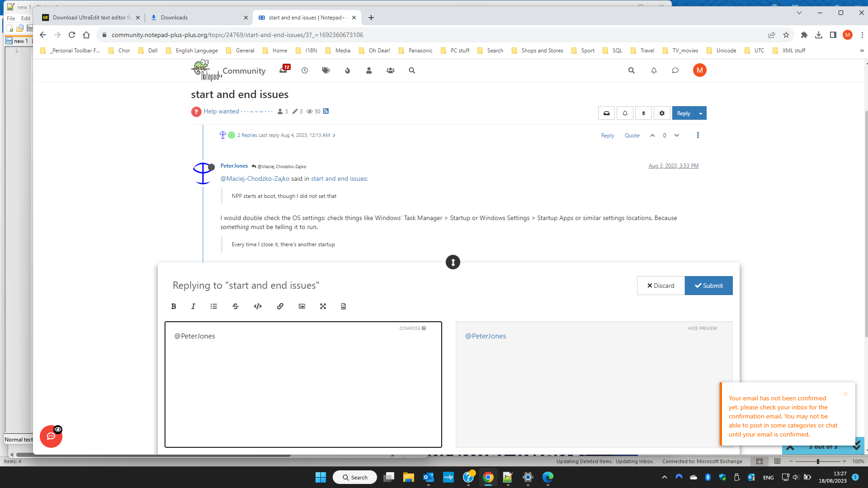Open chats speech bubble in header
The height and width of the screenshot is (488, 868).
coord(675,70)
